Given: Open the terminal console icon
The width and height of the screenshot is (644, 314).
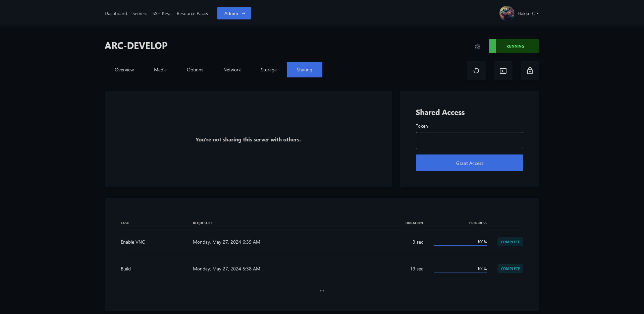Looking at the screenshot, I should pos(503,71).
